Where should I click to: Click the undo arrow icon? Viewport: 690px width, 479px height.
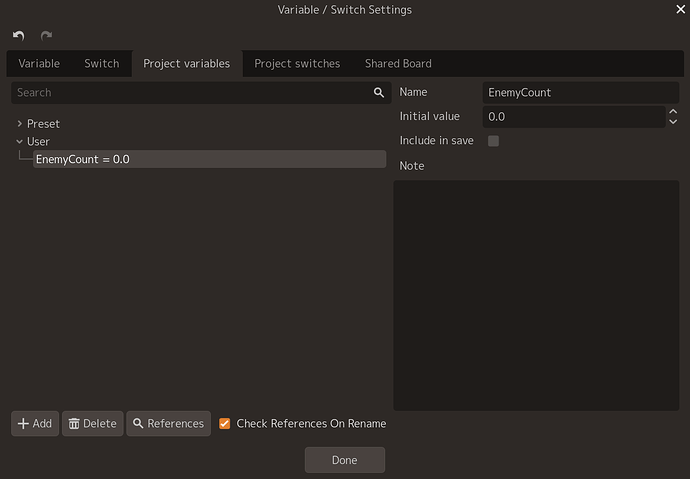click(x=18, y=36)
